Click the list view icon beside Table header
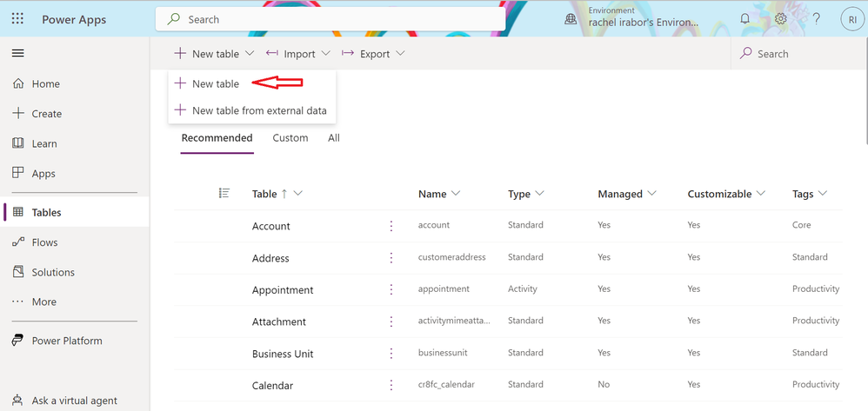Screen dimensions: 868x411 tap(224, 193)
